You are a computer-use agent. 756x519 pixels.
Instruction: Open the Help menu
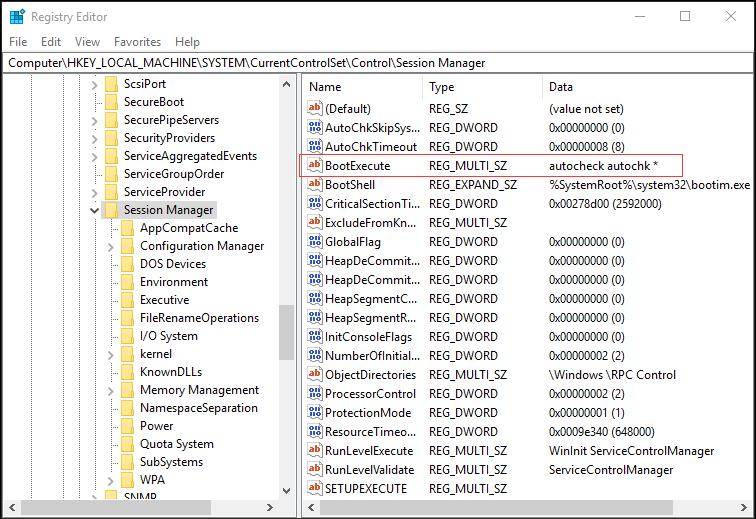187,42
